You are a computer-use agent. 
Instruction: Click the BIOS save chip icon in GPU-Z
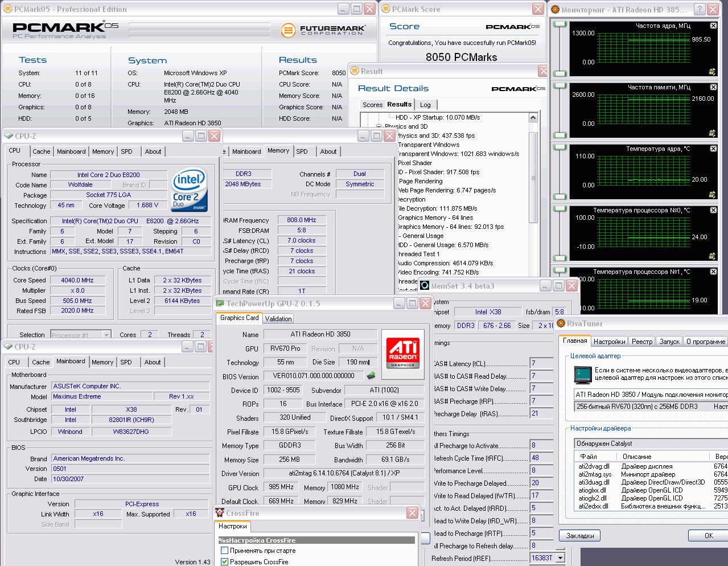(371, 375)
